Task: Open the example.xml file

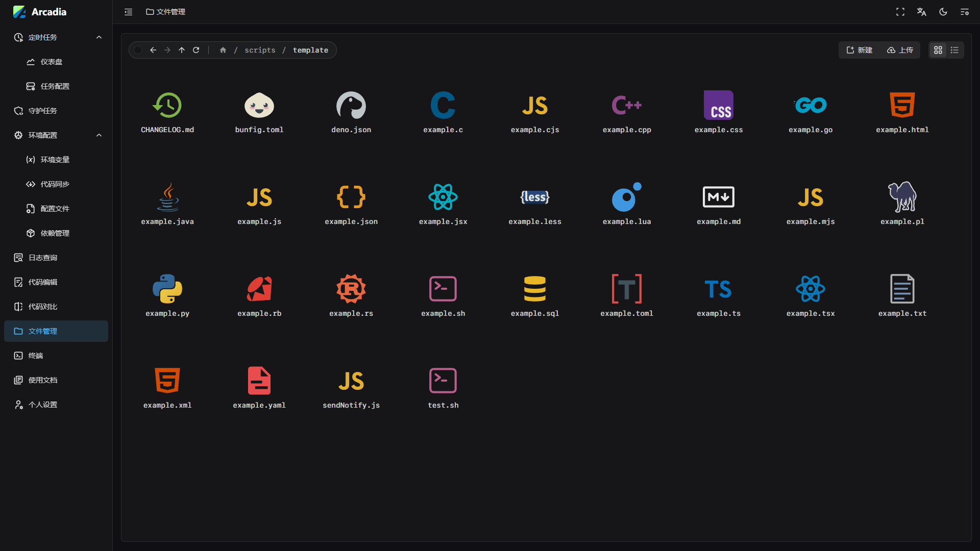Action: (167, 381)
